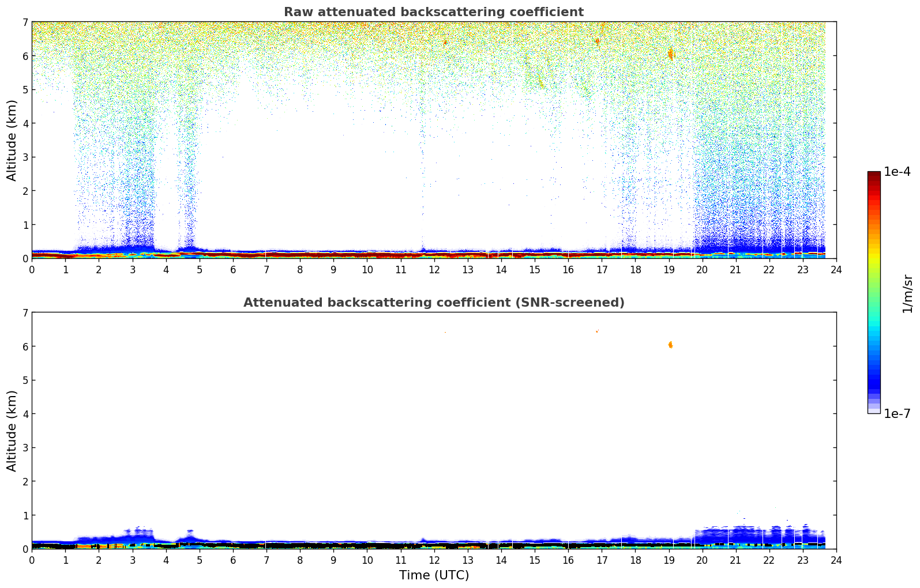Screen dimensions: 920x588
Task: Click "Altitude (km)" label of the raw plot
Action: coord(12,140)
